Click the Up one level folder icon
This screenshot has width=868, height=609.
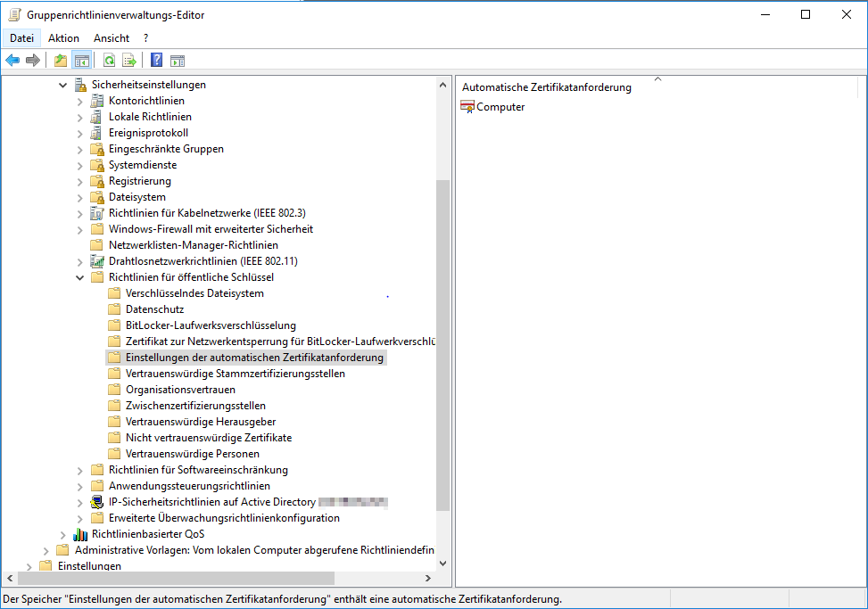[x=61, y=61]
